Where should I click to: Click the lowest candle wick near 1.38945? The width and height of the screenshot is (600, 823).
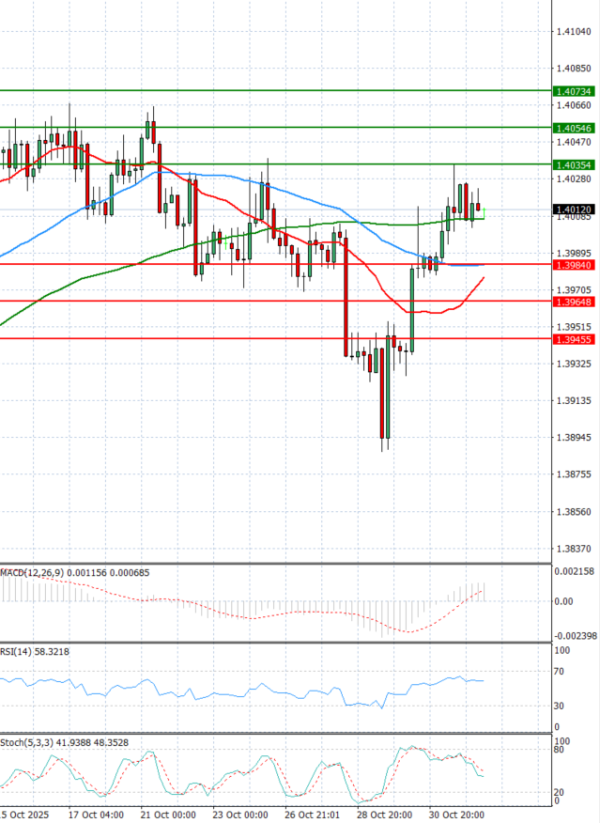[x=384, y=447]
